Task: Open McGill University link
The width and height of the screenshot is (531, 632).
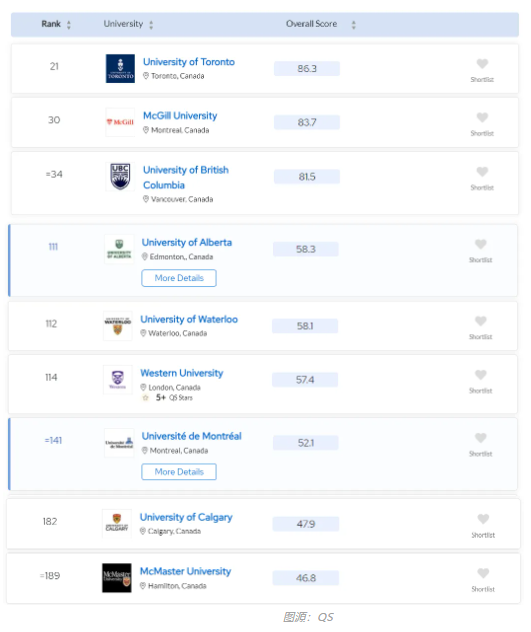Action: point(180,116)
